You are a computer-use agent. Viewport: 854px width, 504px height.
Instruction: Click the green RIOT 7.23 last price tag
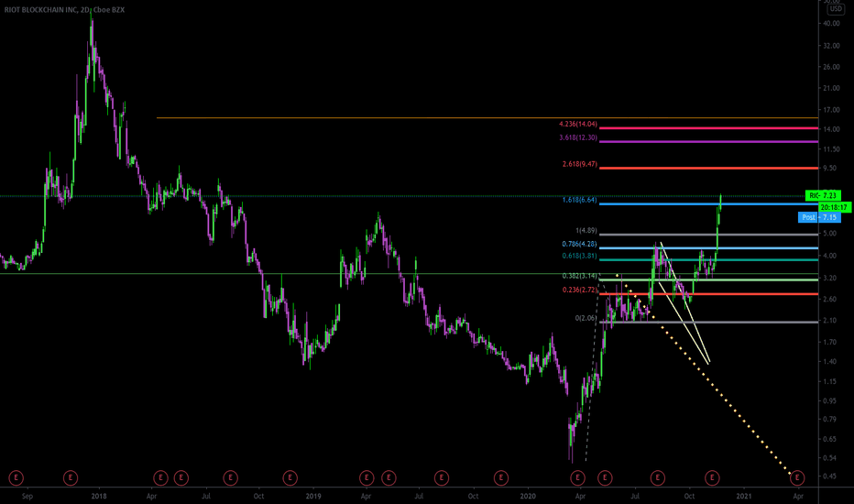tap(823, 195)
